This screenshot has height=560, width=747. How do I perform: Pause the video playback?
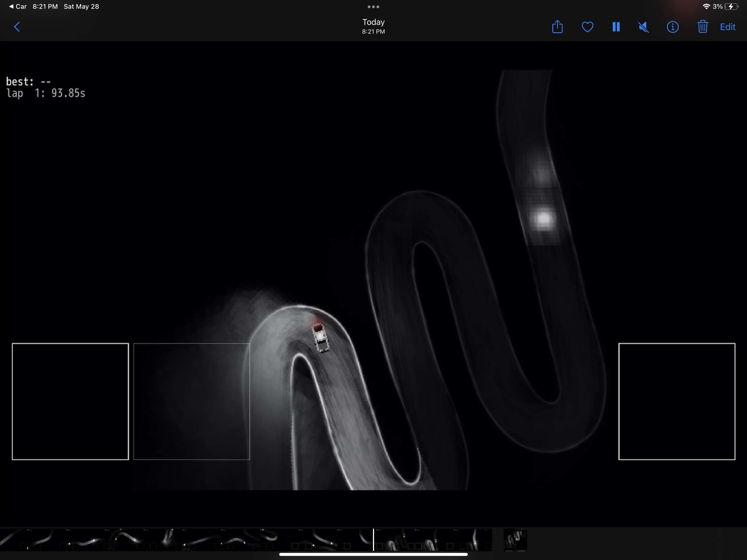tap(616, 27)
